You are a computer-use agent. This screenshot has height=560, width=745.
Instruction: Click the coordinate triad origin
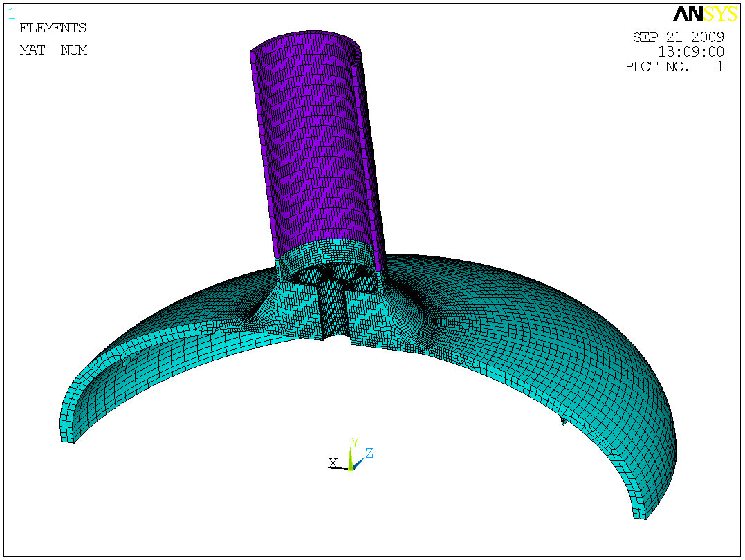(351, 468)
